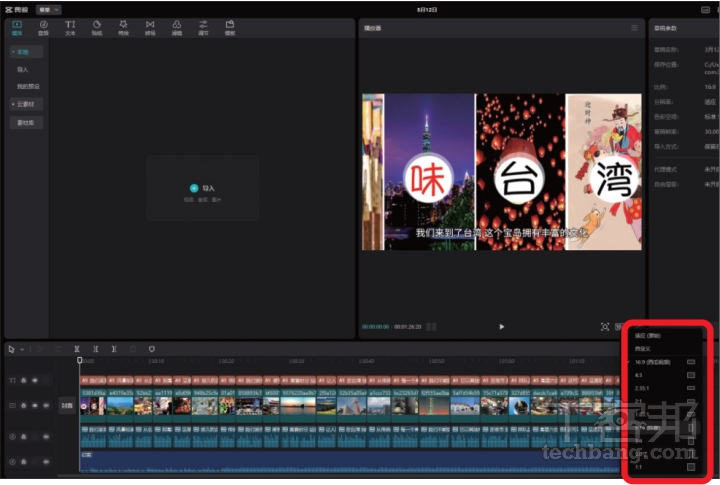Click the 导入 import button with plus icon
Viewport: 720px width, 485px height.
(x=202, y=188)
